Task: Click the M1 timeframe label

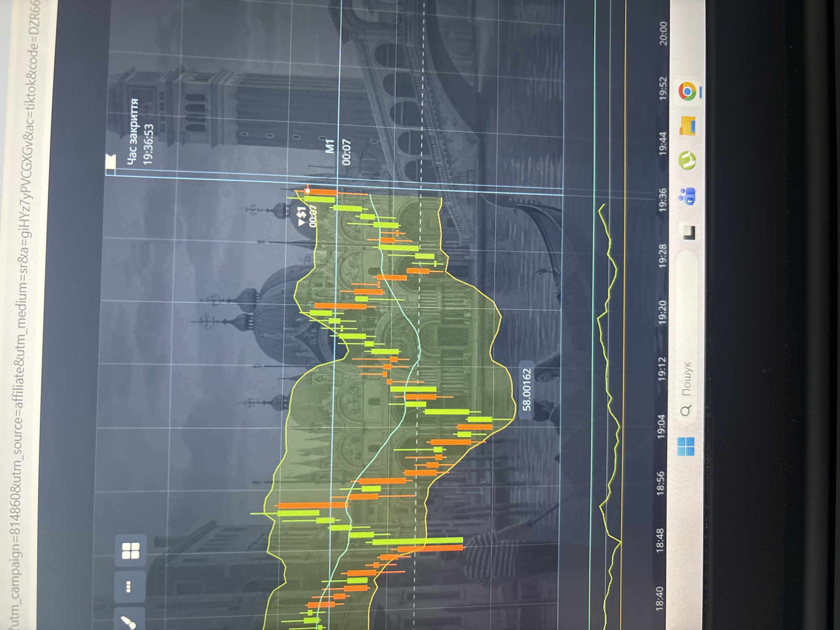Action: pyautogui.click(x=331, y=146)
